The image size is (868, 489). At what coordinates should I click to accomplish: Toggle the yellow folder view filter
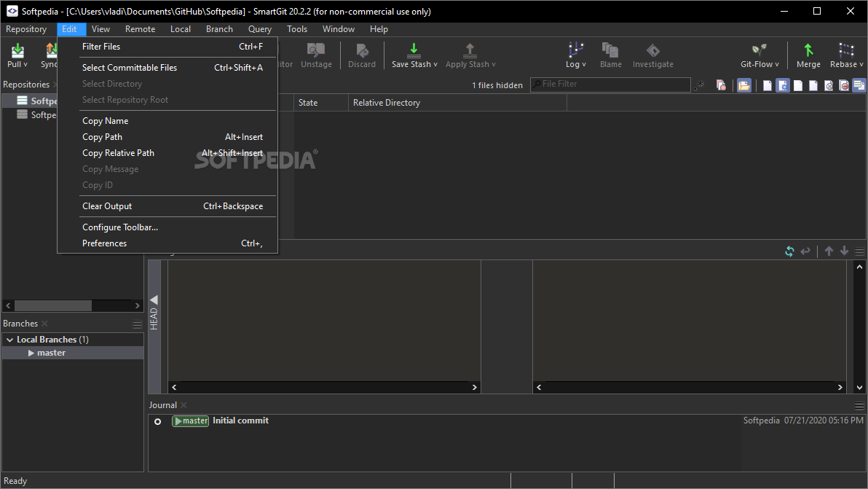744,85
